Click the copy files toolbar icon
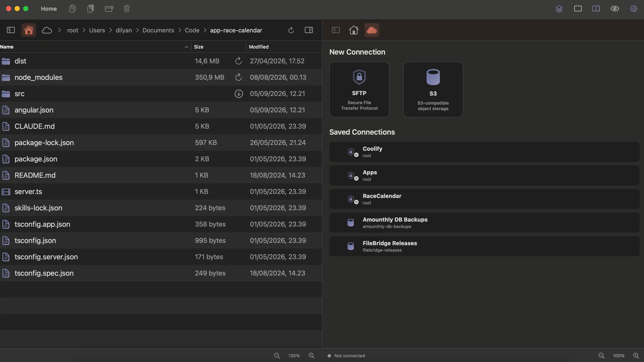Image resolution: width=644 pixels, height=362 pixels. pyautogui.click(x=73, y=9)
